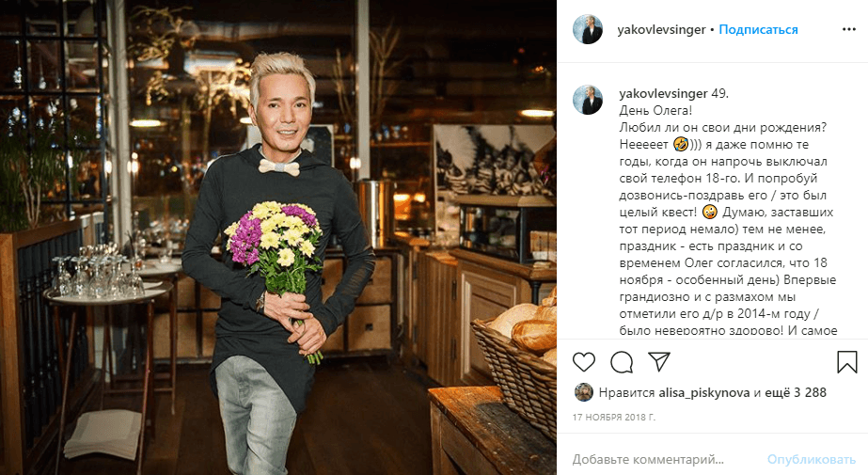Viewport: 868px width, 475px height.
Task: Click the yakovlevsinger avatar beside caption
Action: [x=588, y=101]
